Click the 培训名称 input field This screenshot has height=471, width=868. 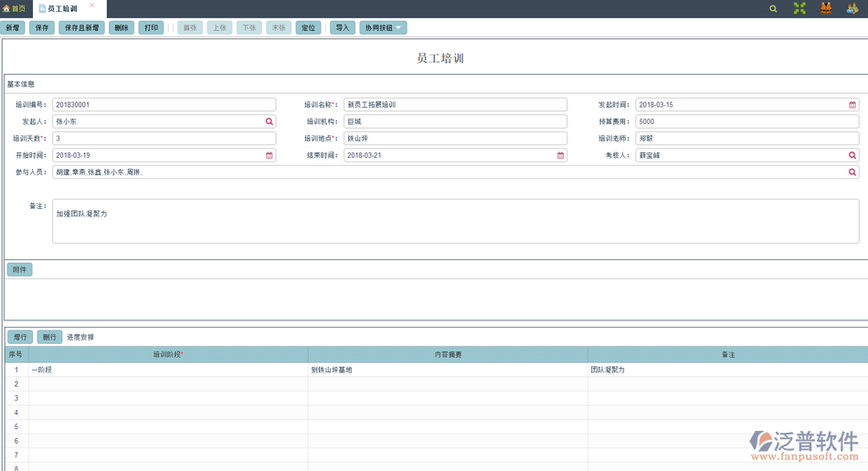(x=455, y=105)
